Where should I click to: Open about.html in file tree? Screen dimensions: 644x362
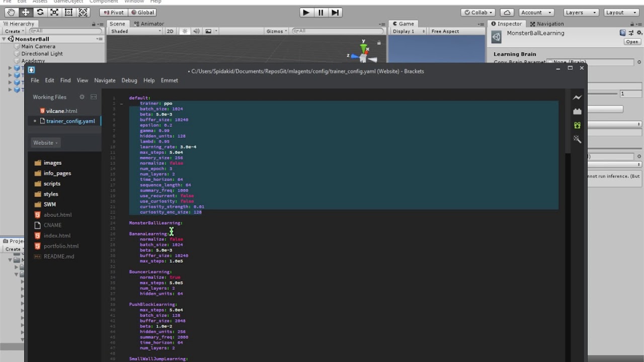(x=57, y=215)
